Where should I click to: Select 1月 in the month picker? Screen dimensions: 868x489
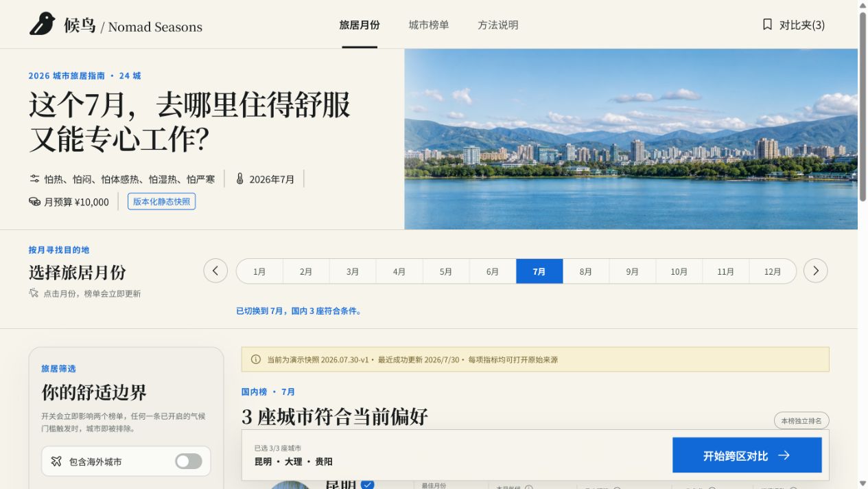click(259, 271)
